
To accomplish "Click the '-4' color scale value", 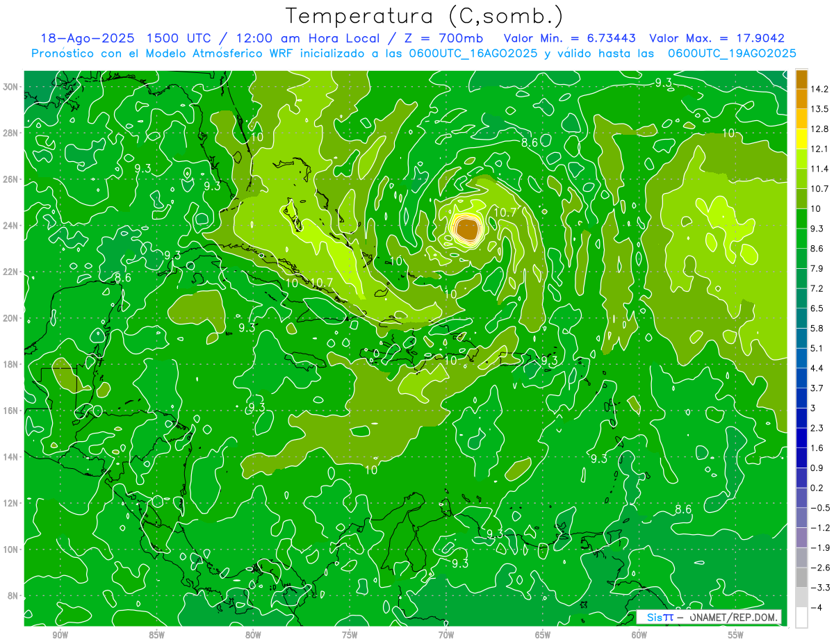I will [x=817, y=607].
